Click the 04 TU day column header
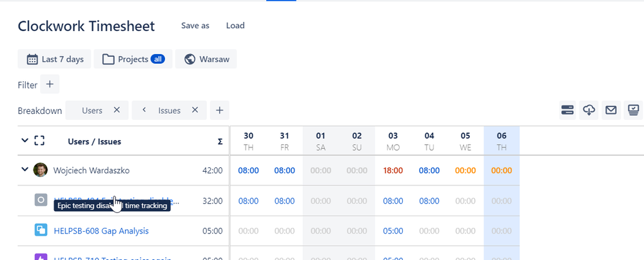Image resolution: width=644 pixels, height=260 pixels. (x=429, y=141)
